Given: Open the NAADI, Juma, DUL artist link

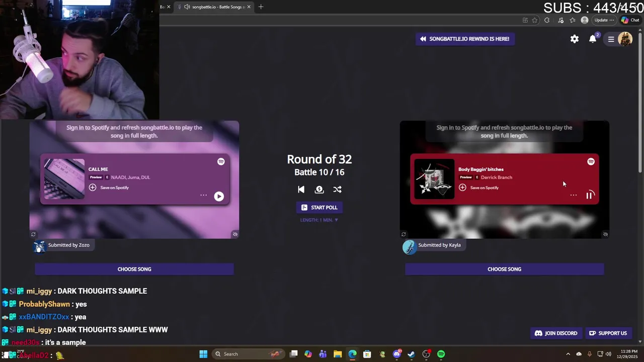Looking at the screenshot, I should pos(130,177).
